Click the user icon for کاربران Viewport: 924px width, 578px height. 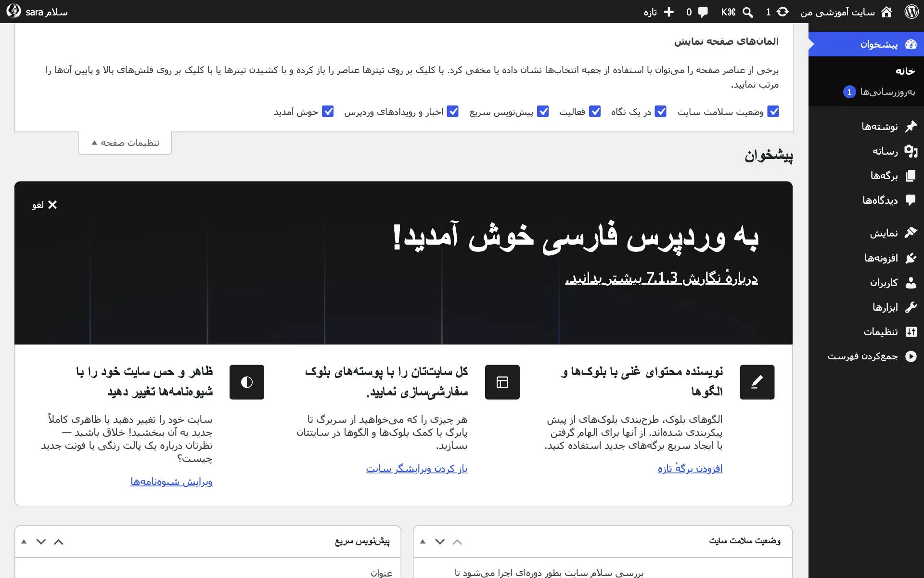click(x=911, y=283)
